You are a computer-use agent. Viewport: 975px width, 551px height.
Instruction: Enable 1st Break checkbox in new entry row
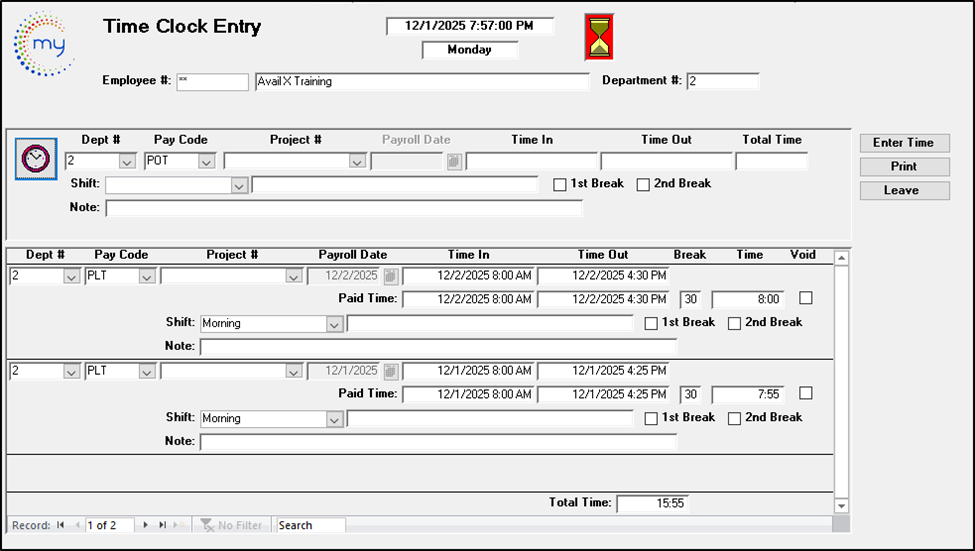[x=560, y=184]
